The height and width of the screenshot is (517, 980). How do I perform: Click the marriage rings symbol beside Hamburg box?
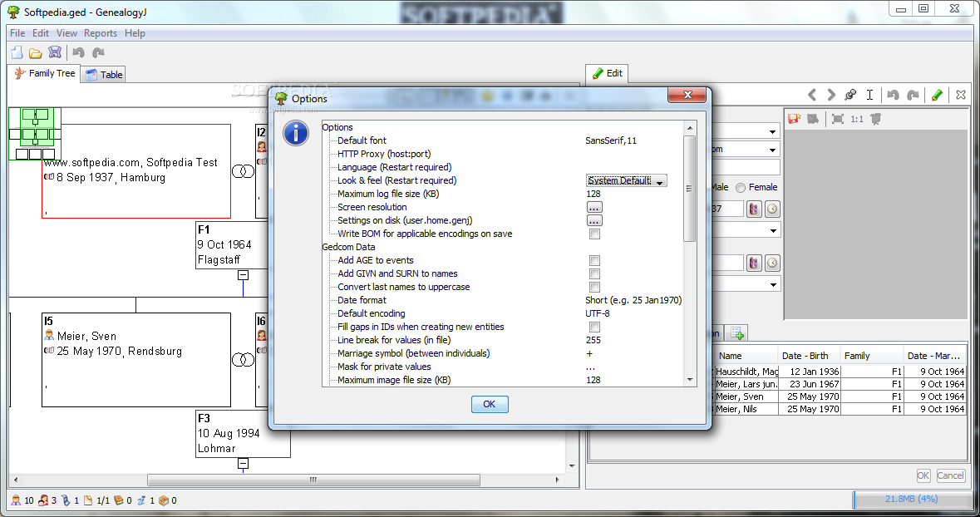tap(243, 170)
